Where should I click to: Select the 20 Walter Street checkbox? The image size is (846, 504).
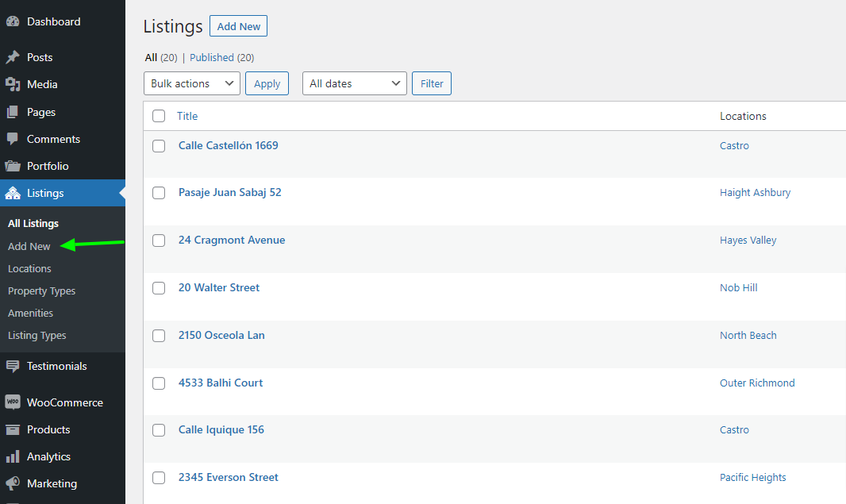(159, 288)
